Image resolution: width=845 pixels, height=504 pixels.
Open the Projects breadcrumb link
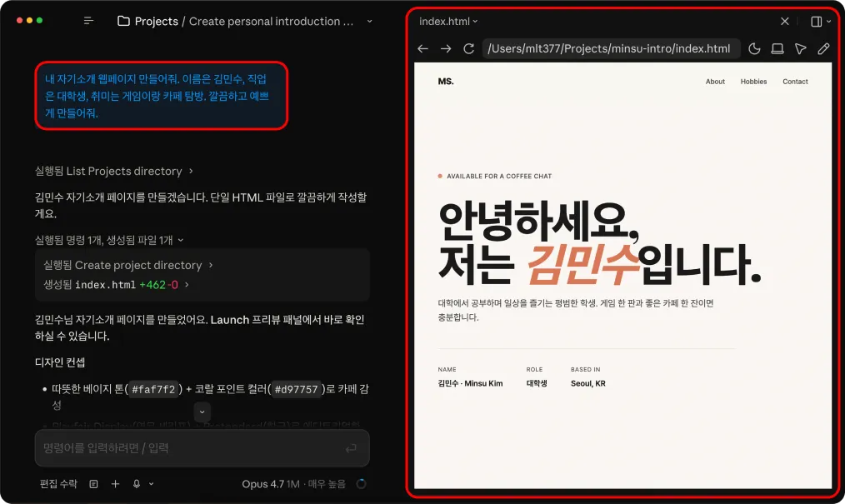157,21
